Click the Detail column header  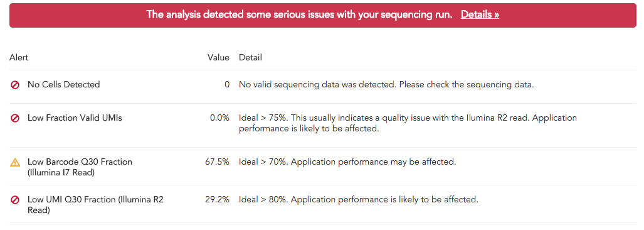pos(251,58)
